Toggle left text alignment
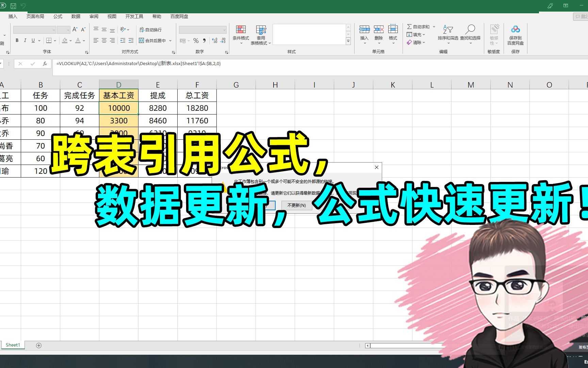This screenshot has height=368, width=588. pos(96,41)
